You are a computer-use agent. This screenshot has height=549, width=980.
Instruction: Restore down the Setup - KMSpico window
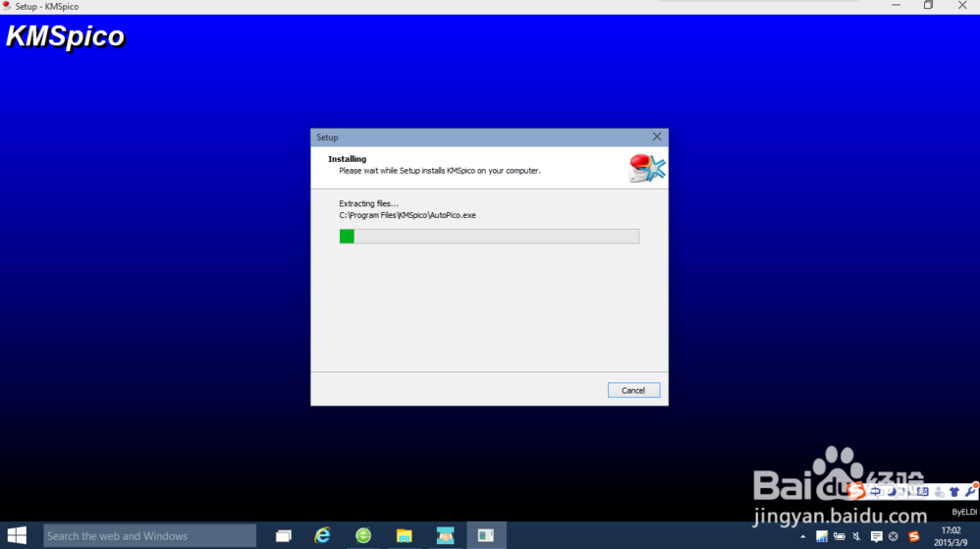(x=928, y=6)
